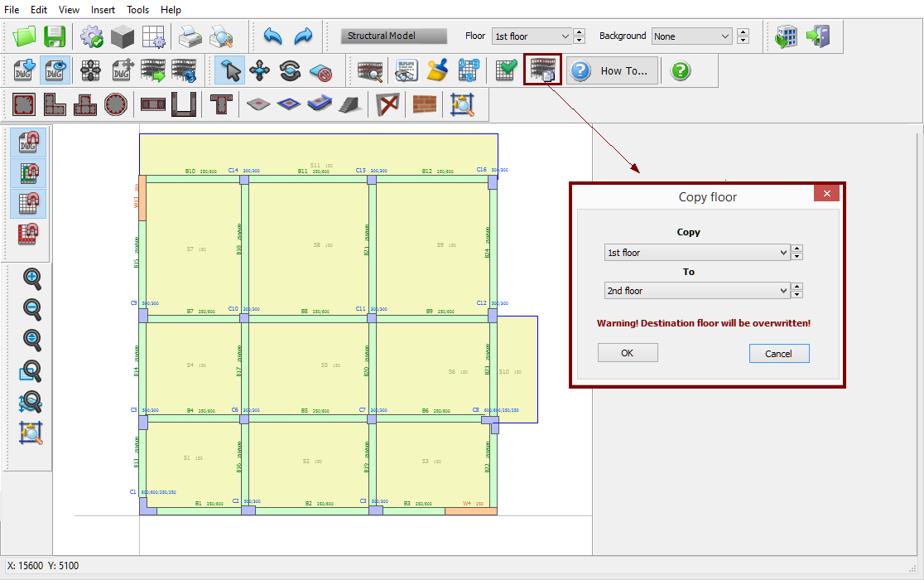Increment toolbar Floor spinner up

[x=580, y=31]
